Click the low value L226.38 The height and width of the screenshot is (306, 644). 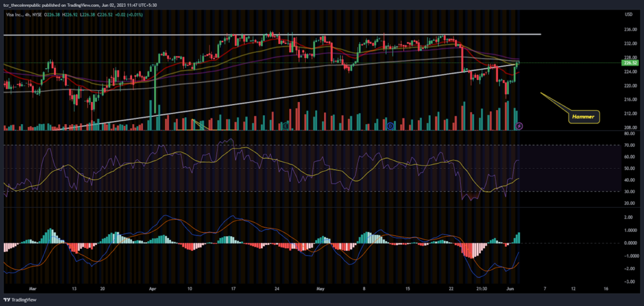pyautogui.click(x=88, y=14)
